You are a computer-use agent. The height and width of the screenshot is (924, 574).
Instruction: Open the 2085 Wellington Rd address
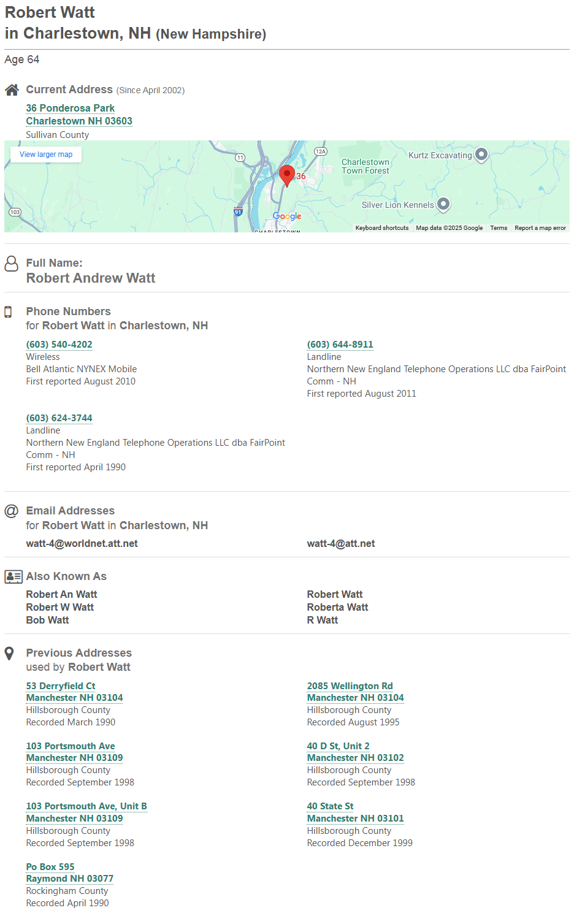[x=350, y=686]
